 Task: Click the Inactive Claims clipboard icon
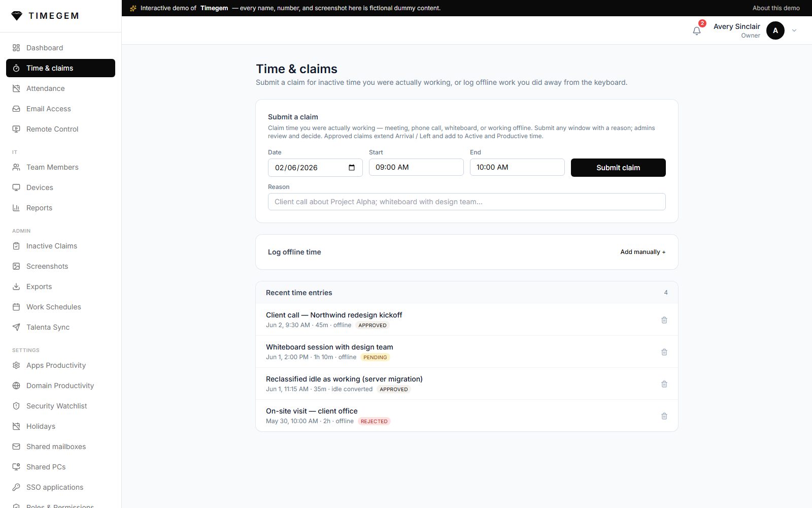pyautogui.click(x=16, y=246)
